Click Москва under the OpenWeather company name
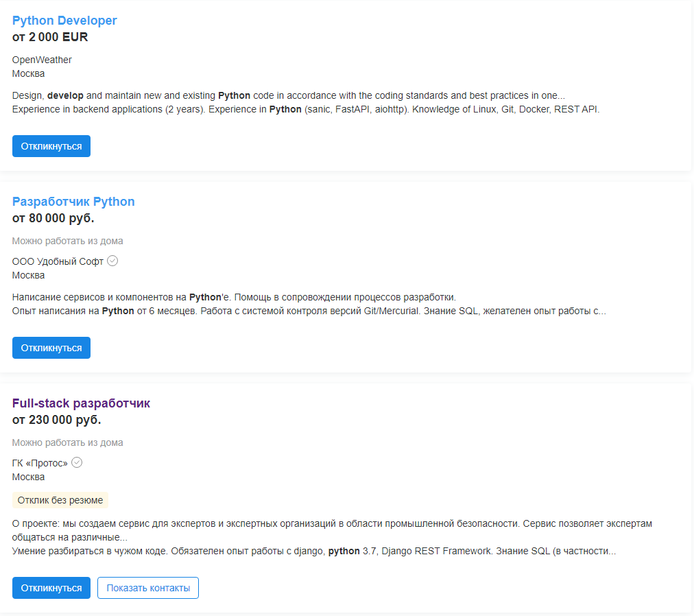 28,73
